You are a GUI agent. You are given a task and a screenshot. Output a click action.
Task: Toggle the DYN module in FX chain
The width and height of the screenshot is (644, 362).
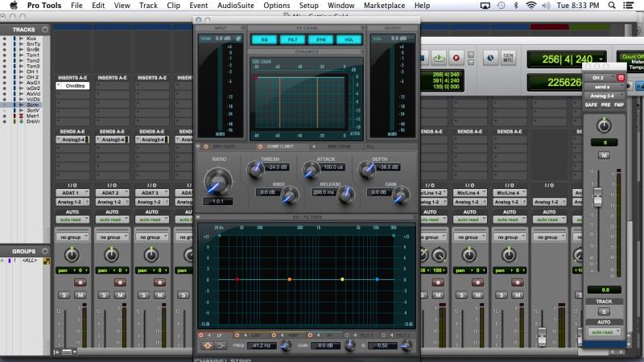(320, 39)
